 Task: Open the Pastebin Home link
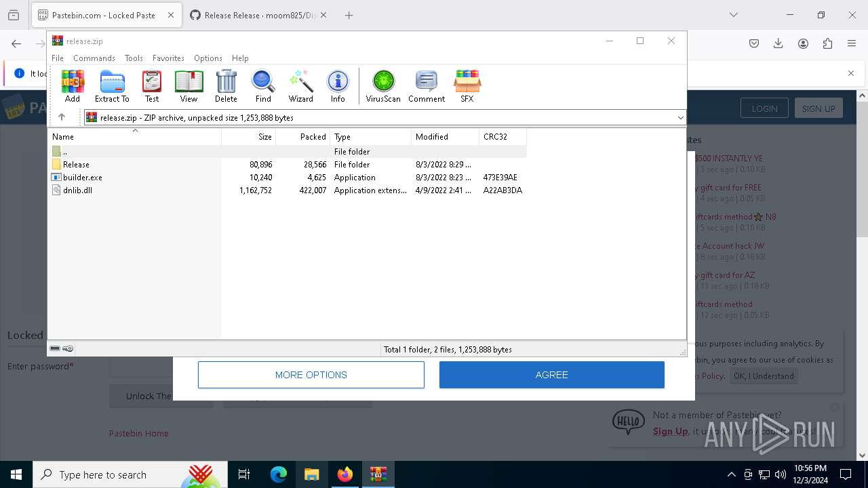pyautogui.click(x=139, y=433)
